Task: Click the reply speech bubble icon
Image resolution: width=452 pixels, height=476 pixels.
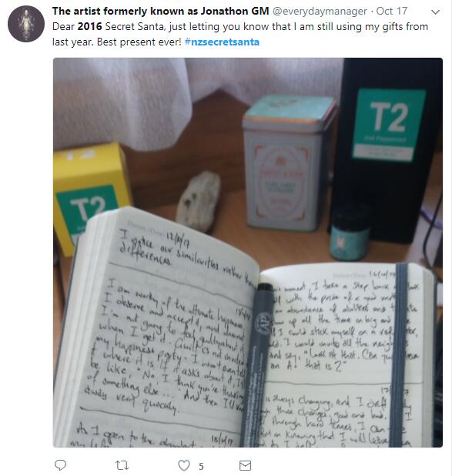Action: coord(60,464)
